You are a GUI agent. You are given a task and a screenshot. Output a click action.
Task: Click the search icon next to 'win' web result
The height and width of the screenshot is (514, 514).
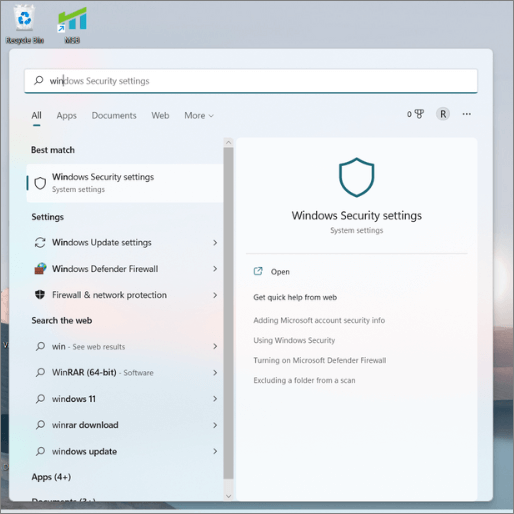(x=40, y=346)
